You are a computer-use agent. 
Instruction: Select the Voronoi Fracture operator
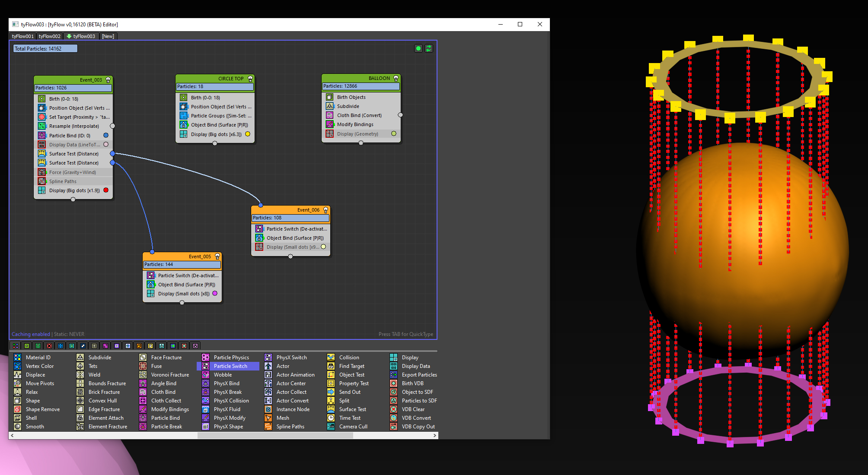(170, 375)
